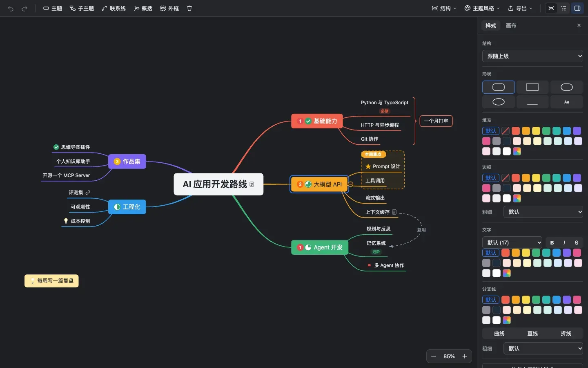Pick the purple border color swatch
This screenshot has height=368, width=588.
coord(577,178)
